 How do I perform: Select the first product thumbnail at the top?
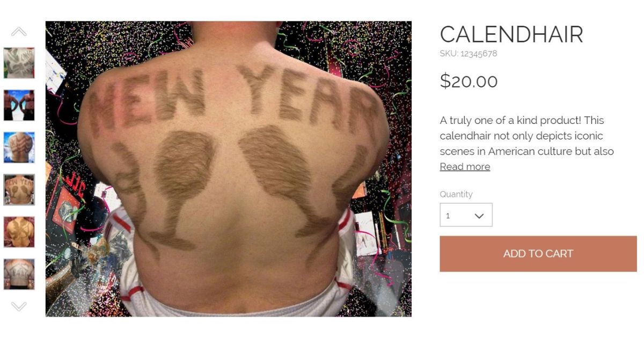[x=19, y=63]
